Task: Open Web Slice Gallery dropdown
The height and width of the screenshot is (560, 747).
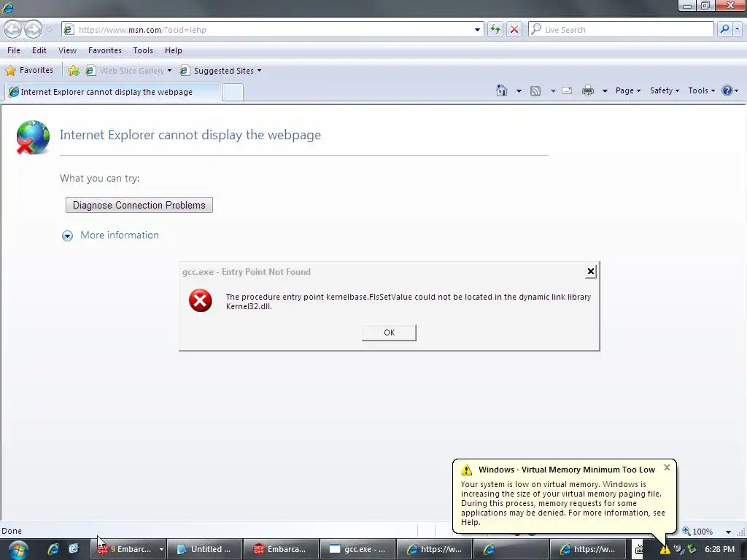Action: pyautogui.click(x=128, y=71)
